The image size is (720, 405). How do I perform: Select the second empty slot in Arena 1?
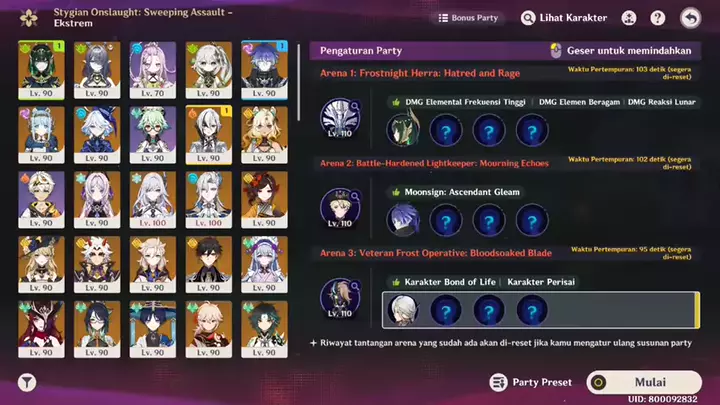tap(489, 131)
